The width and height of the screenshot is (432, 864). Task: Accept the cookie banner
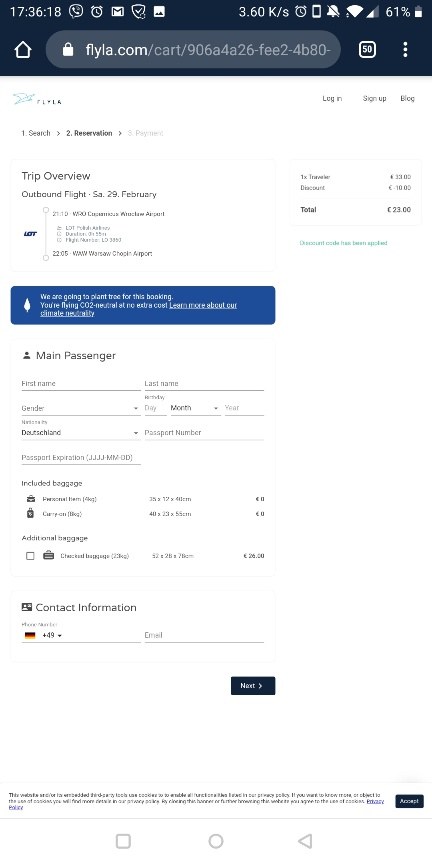pyautogui.click(x=409, y=801)
